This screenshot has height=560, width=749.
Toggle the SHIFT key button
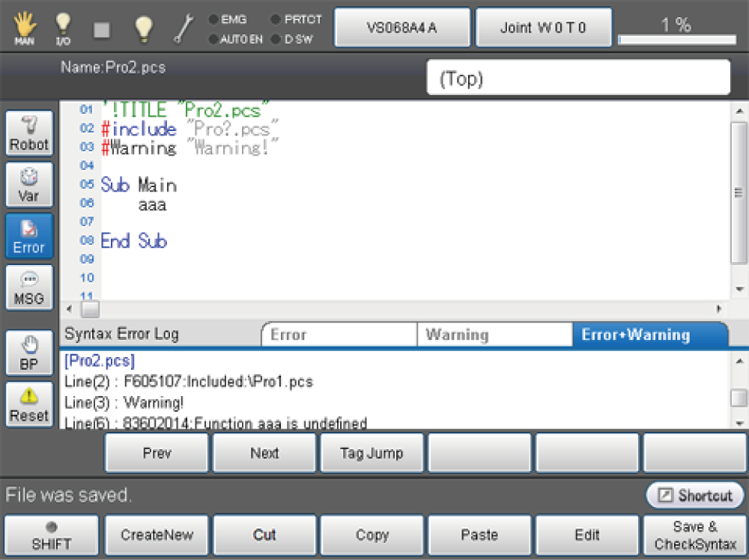[51, 535]
